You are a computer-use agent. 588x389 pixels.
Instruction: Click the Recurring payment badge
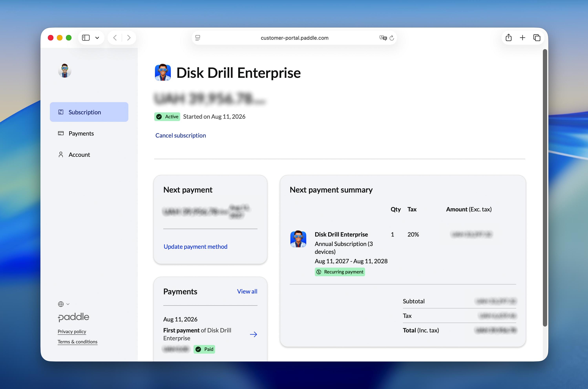(x=340, y=272)
